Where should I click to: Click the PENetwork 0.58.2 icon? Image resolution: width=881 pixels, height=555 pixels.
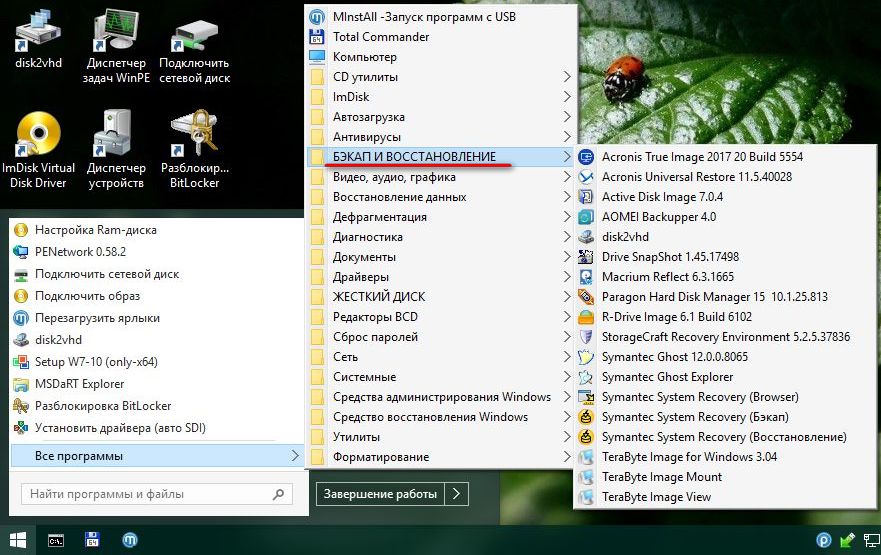click(x=21, y=252)
